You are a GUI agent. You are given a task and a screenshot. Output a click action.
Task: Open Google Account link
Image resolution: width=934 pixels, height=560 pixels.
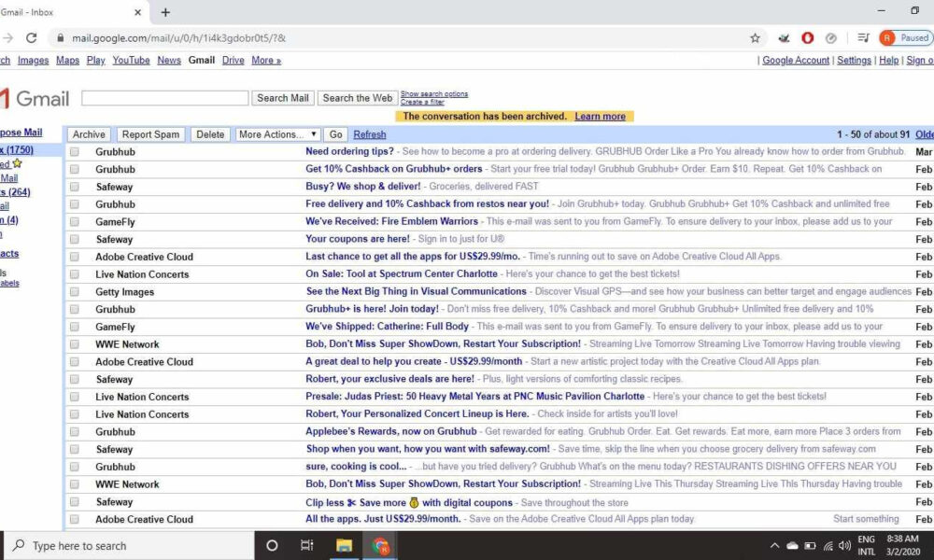coord(796,60)
